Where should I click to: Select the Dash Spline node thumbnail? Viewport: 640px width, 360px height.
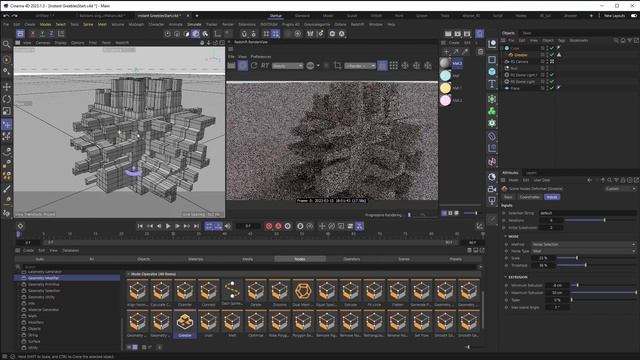tap(232, 293)
